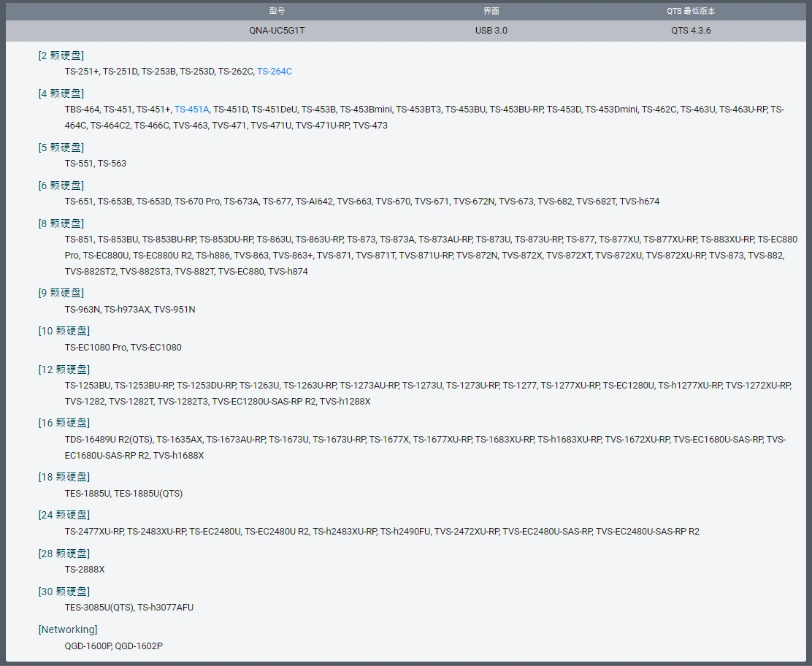Click the [10 颗硬盘] section heading
Image resolution: width=812 pixels, height=666 pixels.
(x=64, y=331)
